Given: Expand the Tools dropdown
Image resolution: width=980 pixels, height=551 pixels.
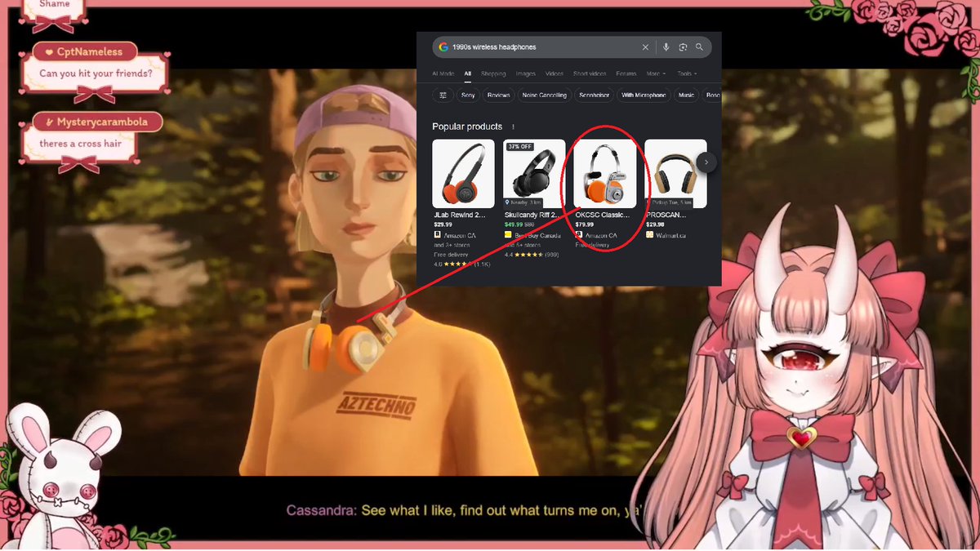Looking at the screenshot, I should coord(688,73).
